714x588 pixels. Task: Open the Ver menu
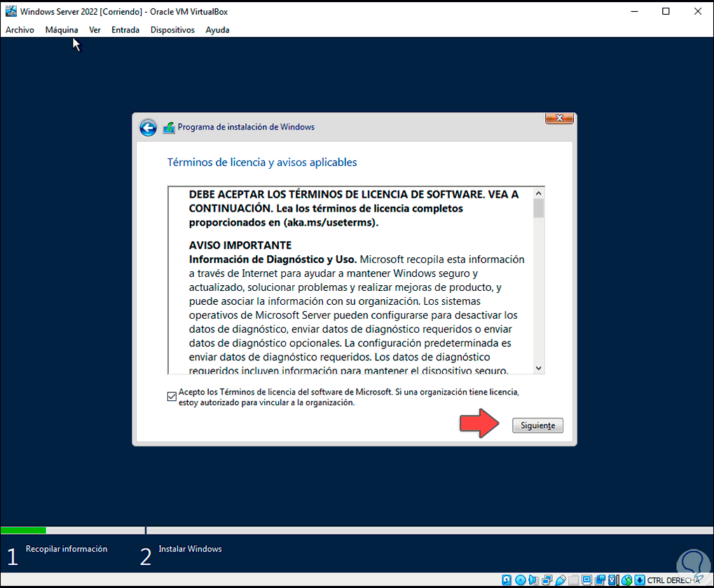coord(95,30)
